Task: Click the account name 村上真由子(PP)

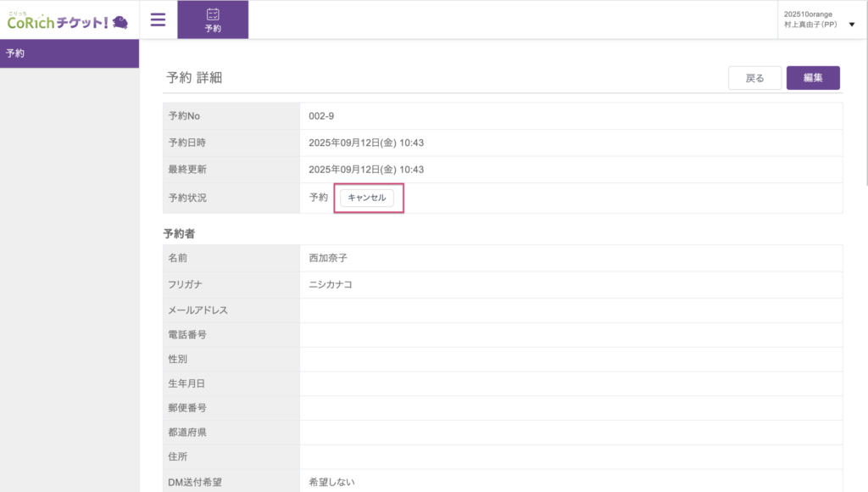Action: click(810, 25)
